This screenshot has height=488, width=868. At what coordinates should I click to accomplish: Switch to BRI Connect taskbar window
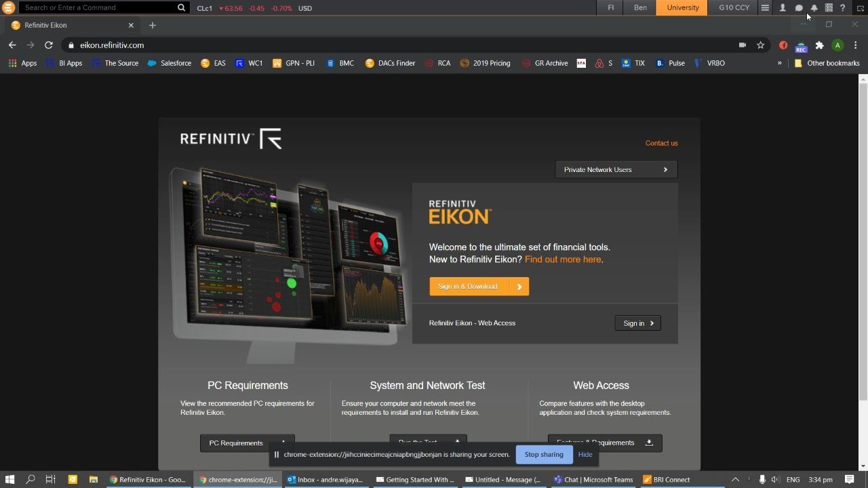[665, 479]
